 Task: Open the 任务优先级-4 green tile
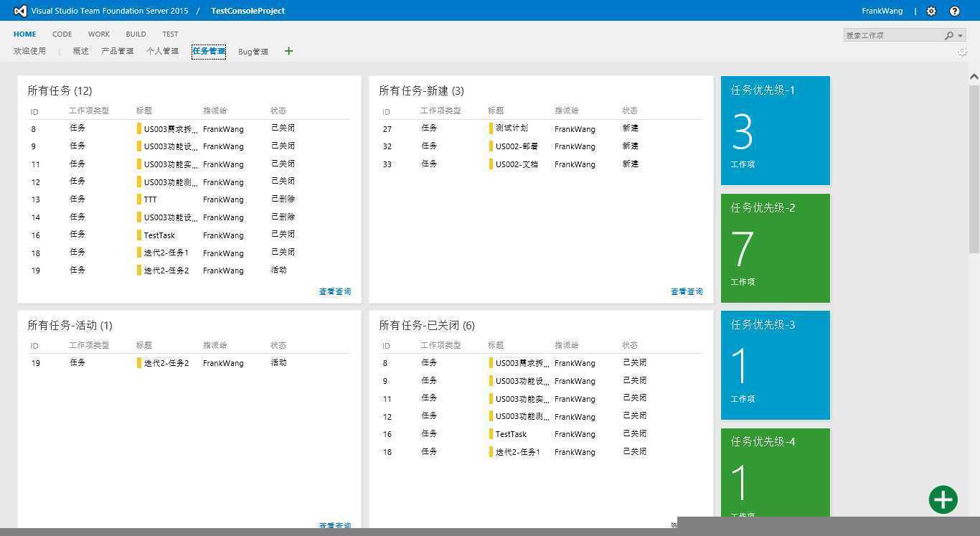pos(775,472)
